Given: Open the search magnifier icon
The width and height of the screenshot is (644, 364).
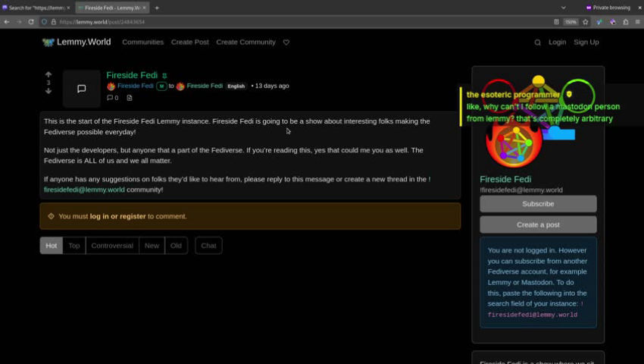Looking at the screenshot, I should click(x=537, y=42).
